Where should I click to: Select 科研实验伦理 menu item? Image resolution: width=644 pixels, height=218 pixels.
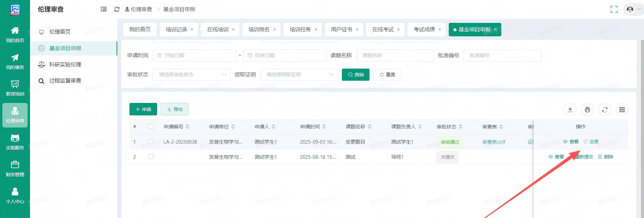(x=65, y=65)
